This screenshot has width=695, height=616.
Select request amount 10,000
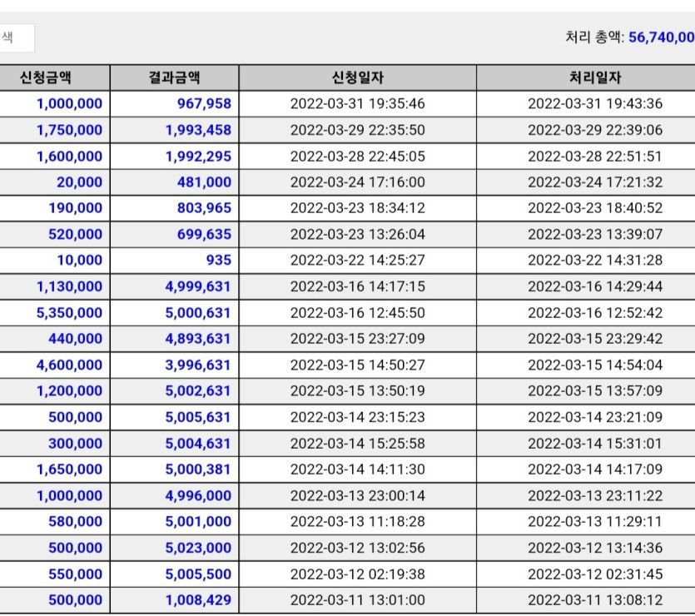(79, 261)
